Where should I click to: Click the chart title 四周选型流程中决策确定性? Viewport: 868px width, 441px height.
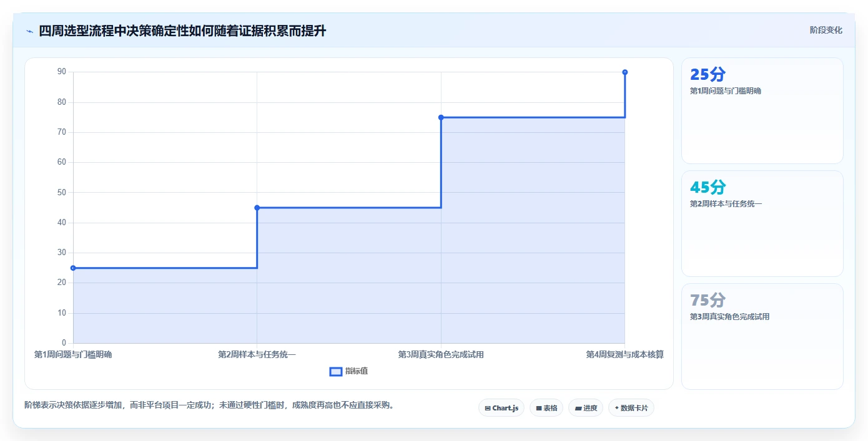[x=182, y=31]
